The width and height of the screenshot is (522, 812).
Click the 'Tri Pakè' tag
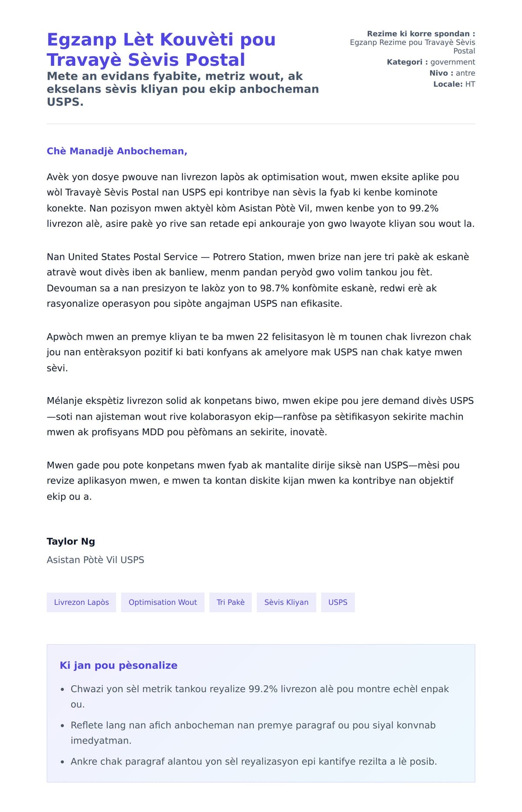point(231,602)
